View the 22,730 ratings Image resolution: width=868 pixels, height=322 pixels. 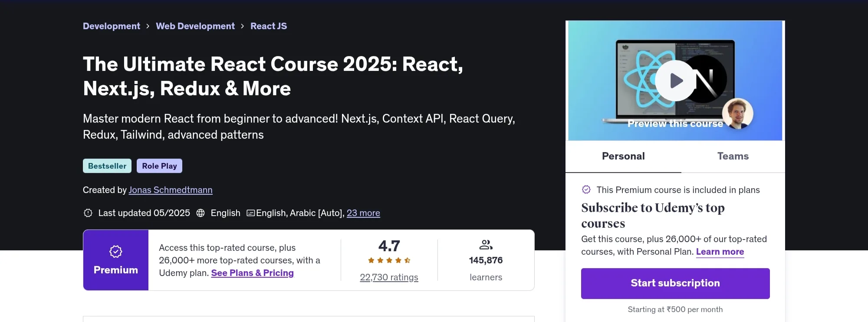389,277
